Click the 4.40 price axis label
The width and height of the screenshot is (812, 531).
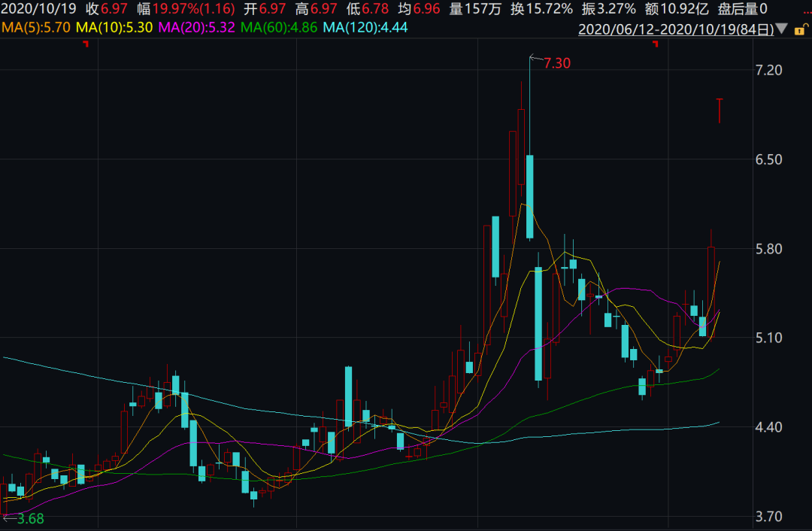click(x=768, y=427)
